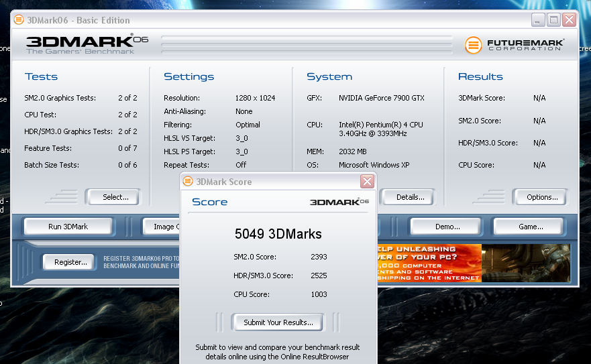Open system Details...
The height and width of the screenshot is (364, 591).
click(408, 197)
